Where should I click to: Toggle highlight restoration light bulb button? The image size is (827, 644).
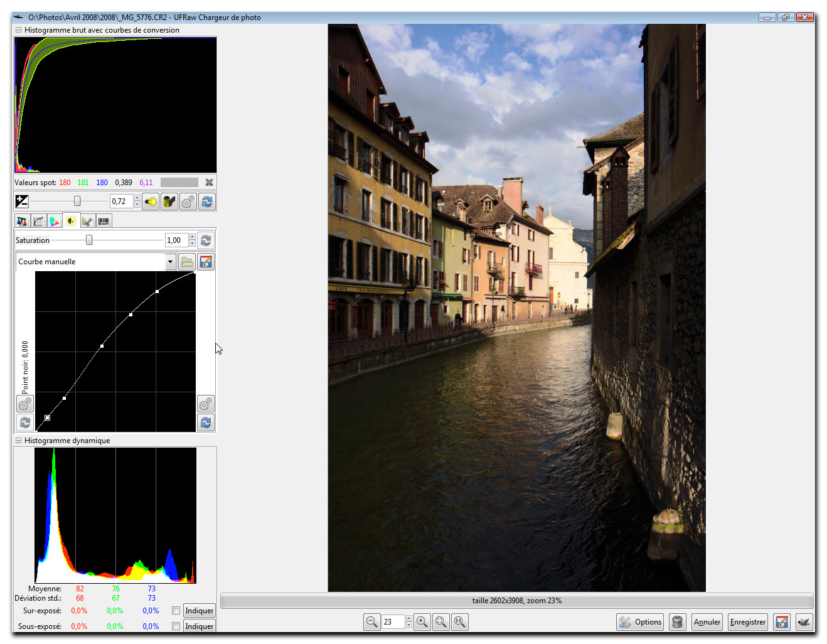[151, 201]
